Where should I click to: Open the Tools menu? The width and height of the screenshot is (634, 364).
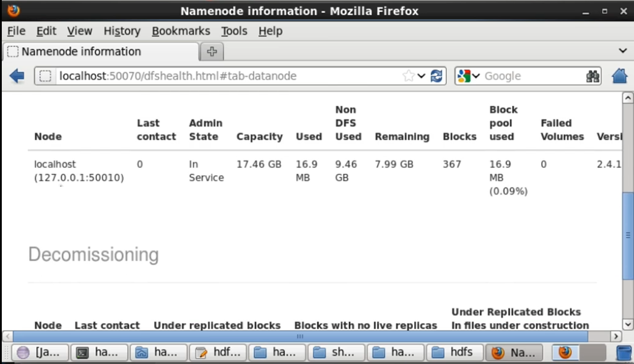(234, 31)
